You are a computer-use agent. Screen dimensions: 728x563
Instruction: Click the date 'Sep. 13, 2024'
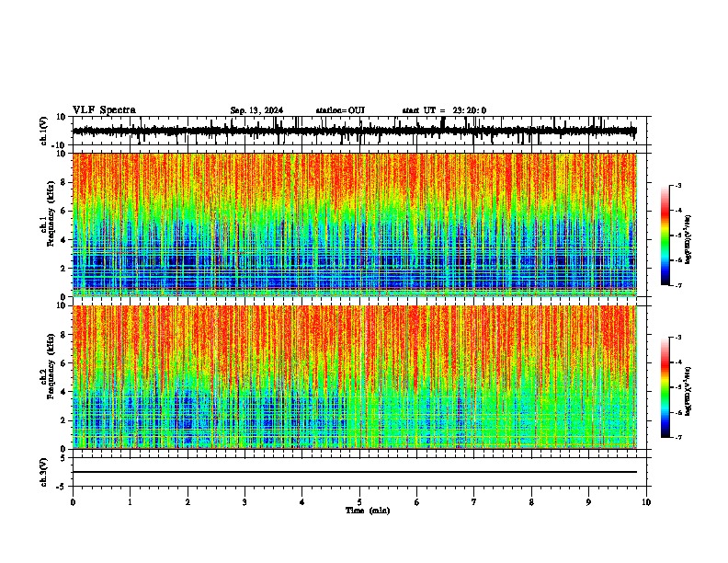(256, 110)
